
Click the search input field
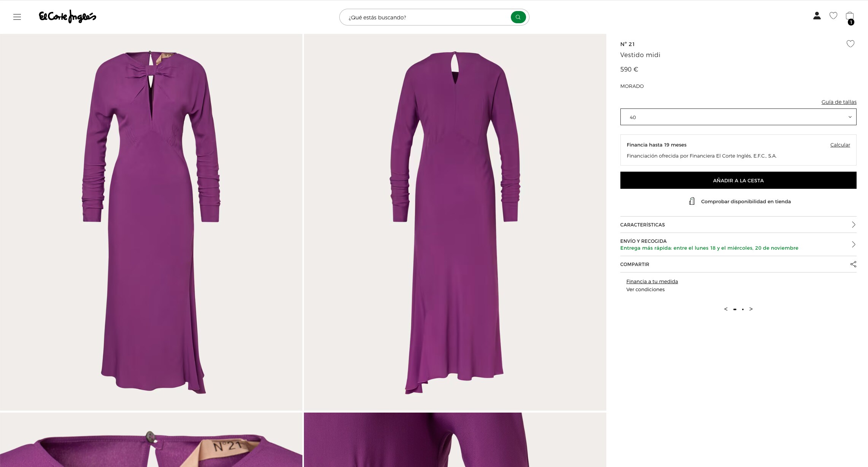428,17
